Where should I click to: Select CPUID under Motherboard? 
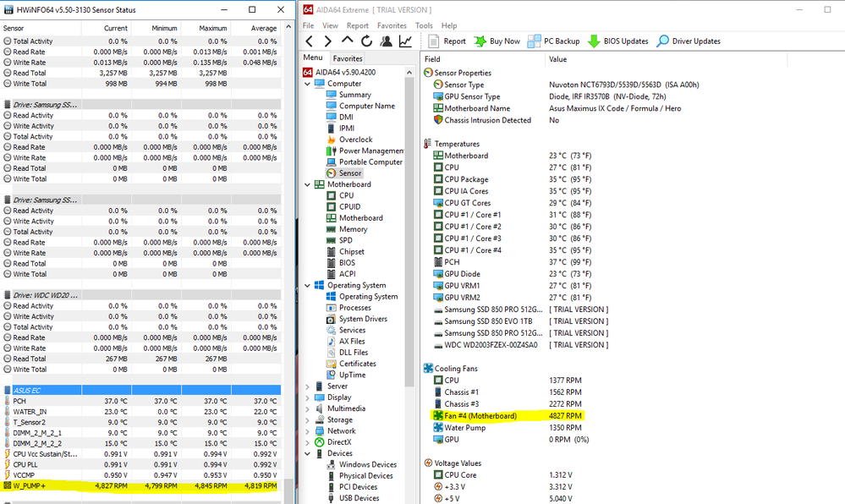point(349,206)
